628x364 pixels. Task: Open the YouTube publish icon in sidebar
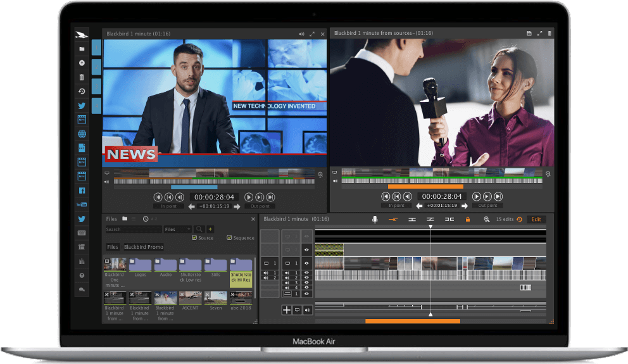(x=82, y=204)
